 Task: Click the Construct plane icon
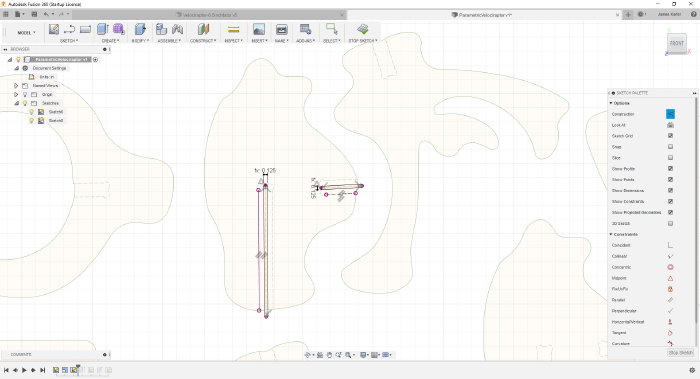pos(203,29)
